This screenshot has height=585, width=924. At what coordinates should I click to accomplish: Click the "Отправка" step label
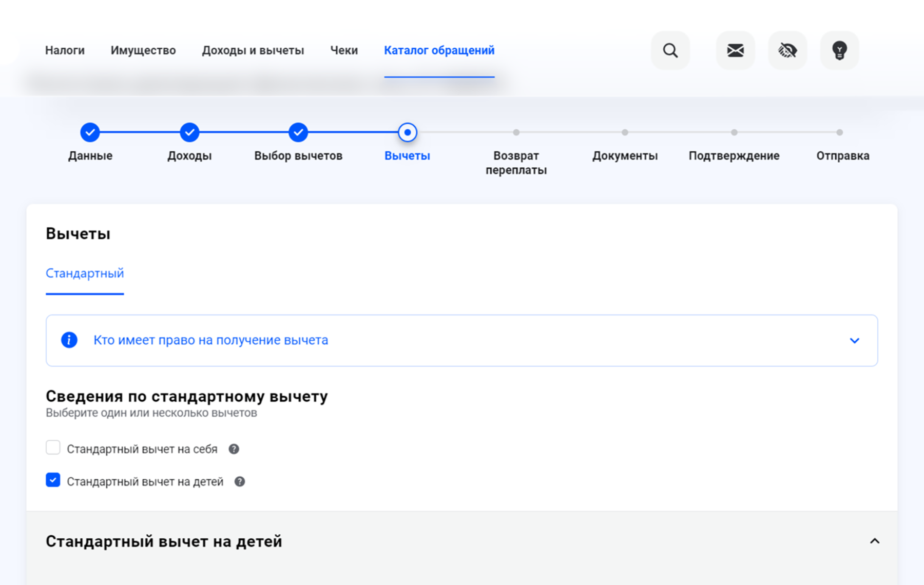tap(843, 155)
